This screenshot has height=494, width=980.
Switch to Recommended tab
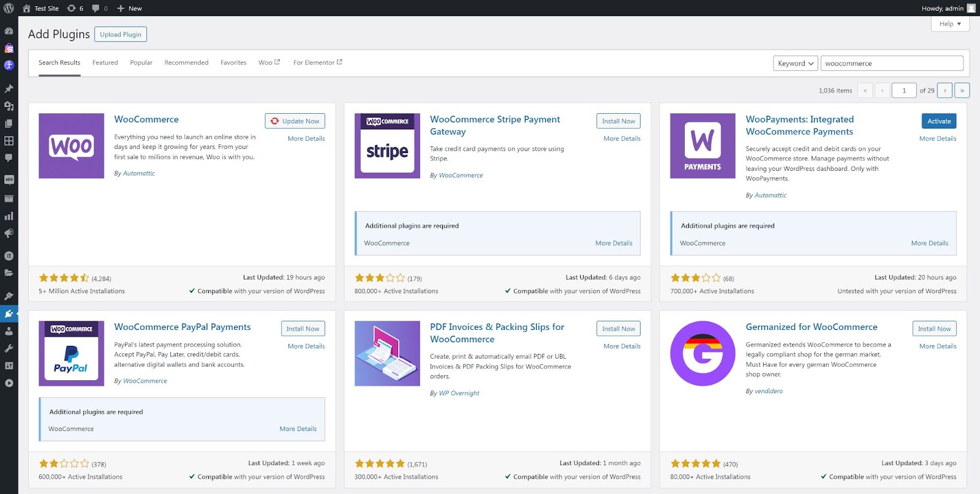(x=186, y=62)
